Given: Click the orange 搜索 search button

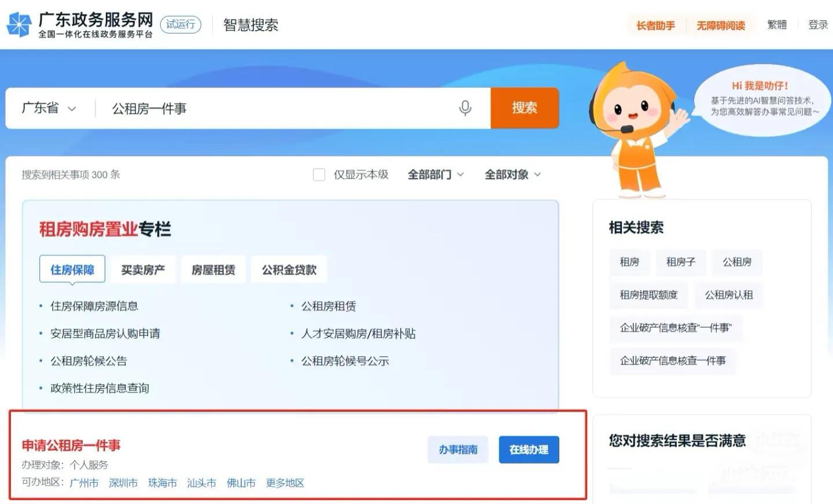Looking at the screenshot, I should click(524, 108).
